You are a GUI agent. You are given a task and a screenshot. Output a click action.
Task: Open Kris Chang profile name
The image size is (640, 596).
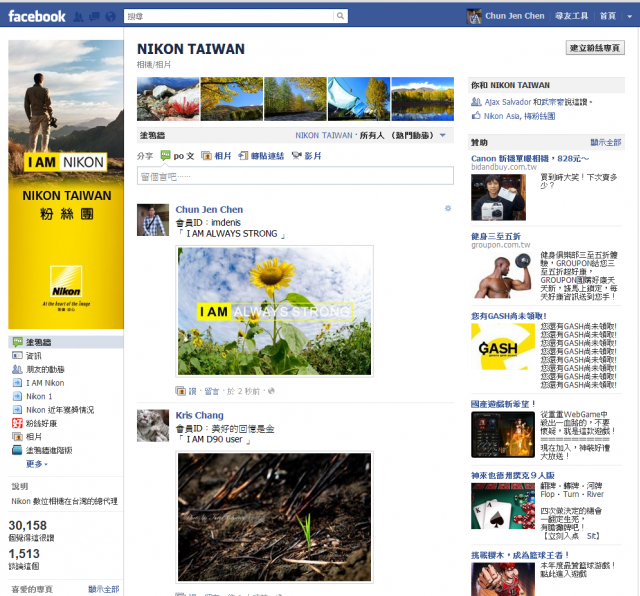tap(199, 415)
